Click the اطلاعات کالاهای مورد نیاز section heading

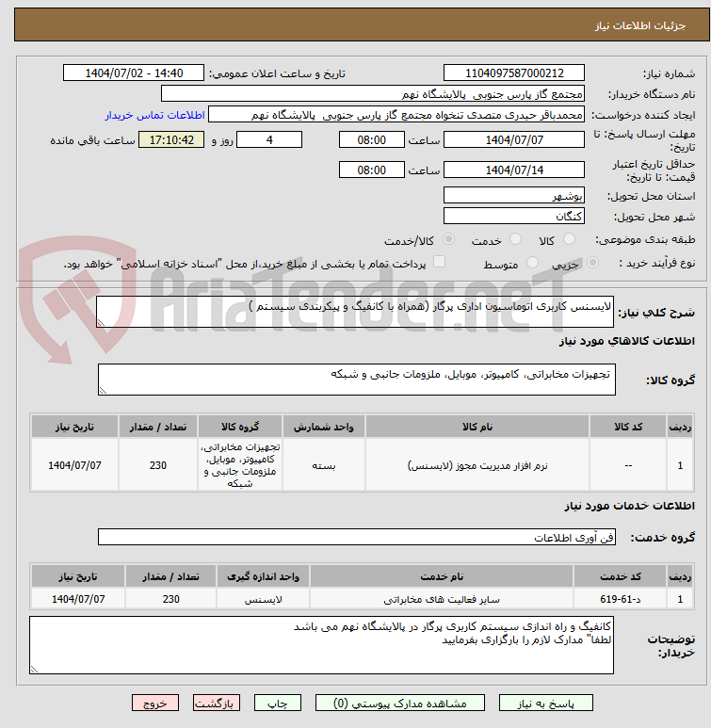tap(627, 341)
